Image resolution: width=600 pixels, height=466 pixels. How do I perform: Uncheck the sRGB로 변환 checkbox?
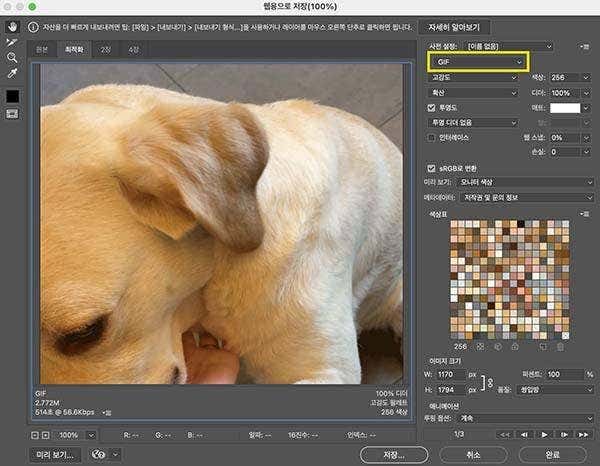(x=432, y=168)
